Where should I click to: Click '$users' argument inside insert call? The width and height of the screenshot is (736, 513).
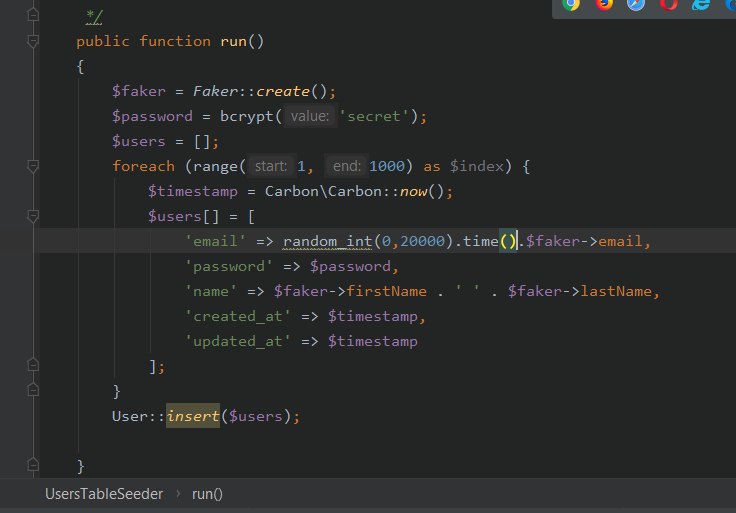[256, 416]
